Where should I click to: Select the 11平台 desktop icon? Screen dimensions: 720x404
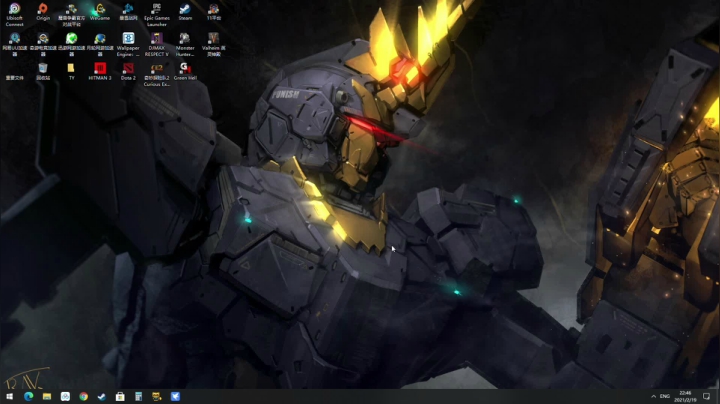tap(214, 11)
